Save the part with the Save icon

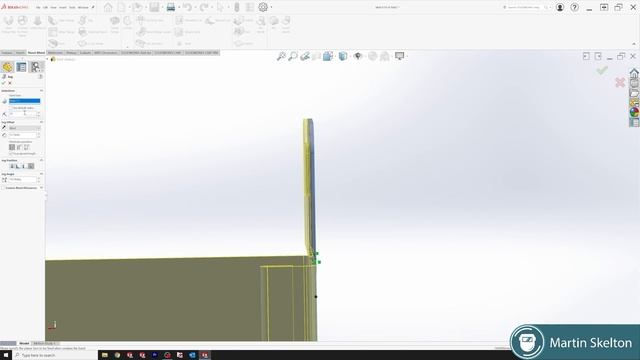pos(154,7)
